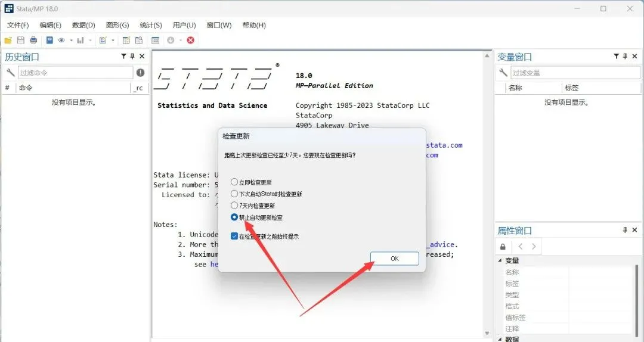Open the More icon dropdown arrow
The width and height of the screenshot is (644, 342).
point(180,41)
